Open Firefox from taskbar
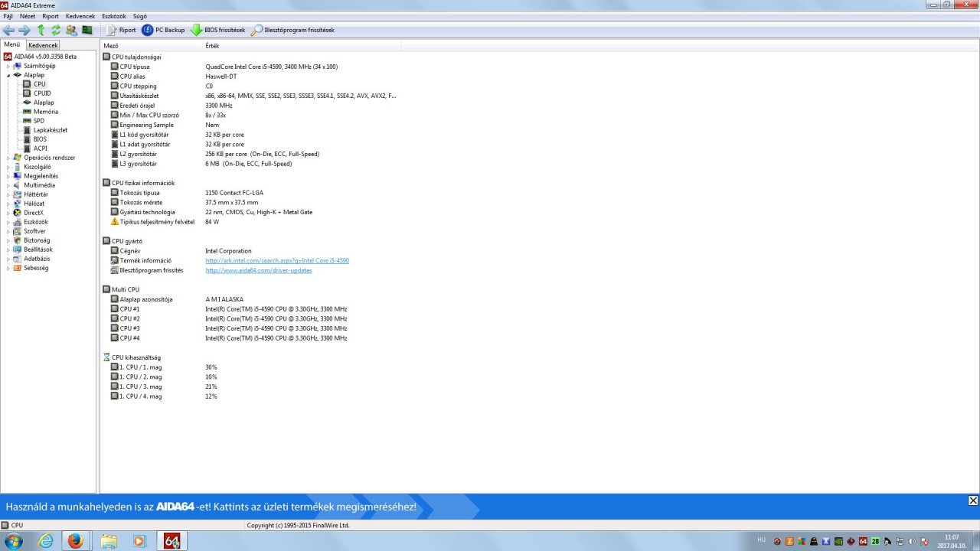 pyautogui.click(x=75, y=541)
